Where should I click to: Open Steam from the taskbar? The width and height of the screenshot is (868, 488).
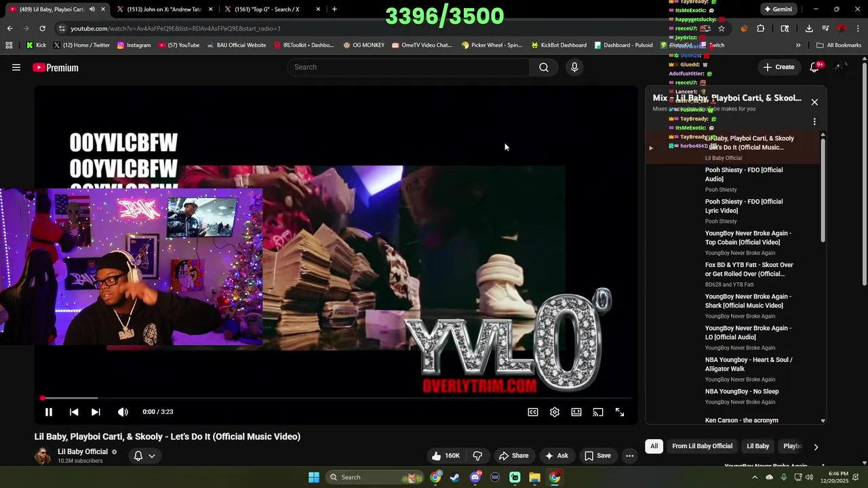point(455,477)
